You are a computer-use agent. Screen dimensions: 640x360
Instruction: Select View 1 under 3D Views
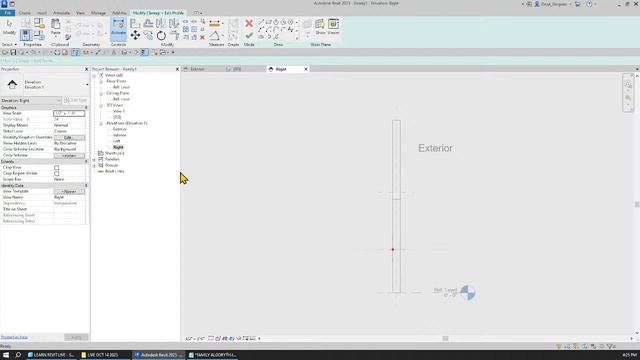119,111
